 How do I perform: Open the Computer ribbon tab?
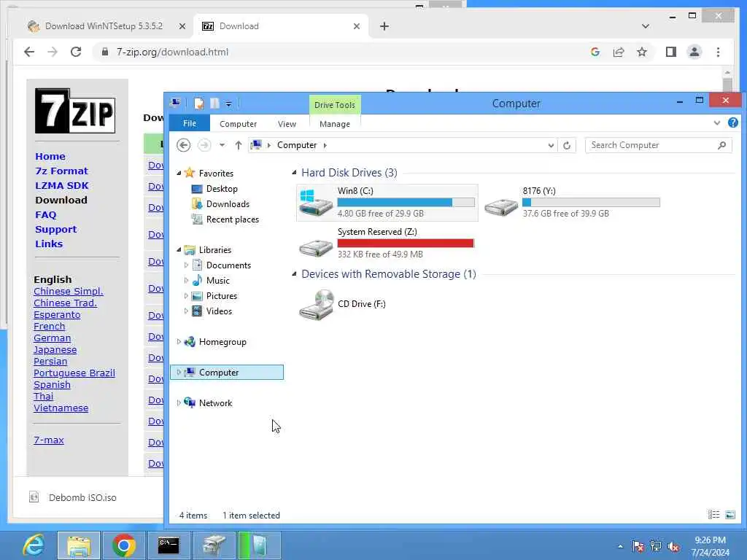tap(239, 124)
